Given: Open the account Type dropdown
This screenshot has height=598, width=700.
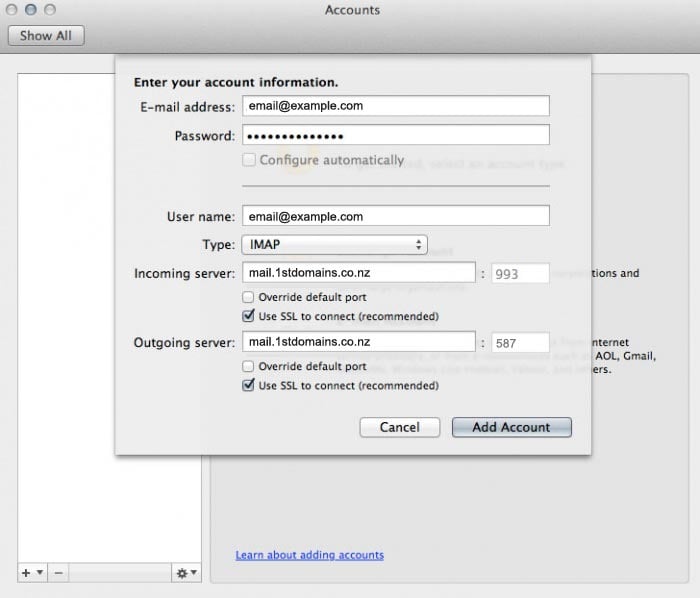Looking at the screenshot, I should (334, 245).
